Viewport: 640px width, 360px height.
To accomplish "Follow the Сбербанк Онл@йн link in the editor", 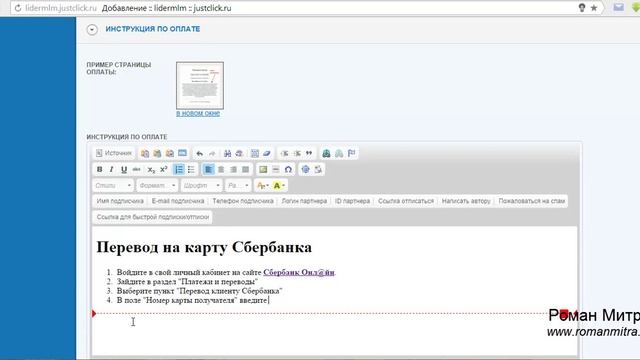I will 299,272.
